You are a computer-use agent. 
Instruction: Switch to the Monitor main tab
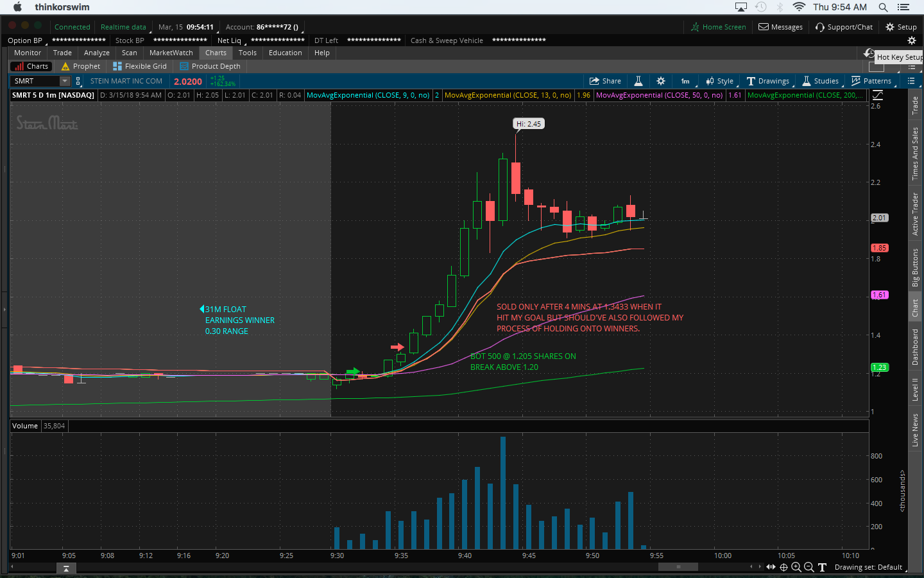[28, 53]
